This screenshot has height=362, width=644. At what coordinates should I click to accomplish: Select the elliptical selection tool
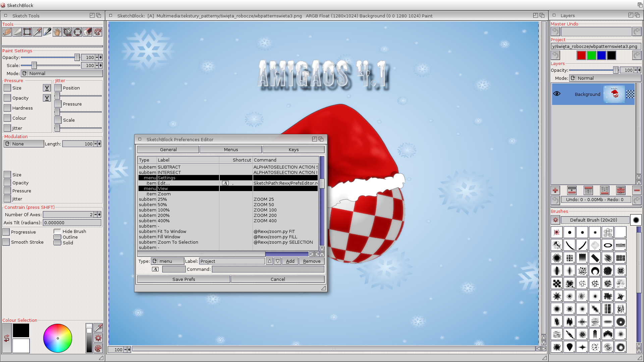(77, 32)
